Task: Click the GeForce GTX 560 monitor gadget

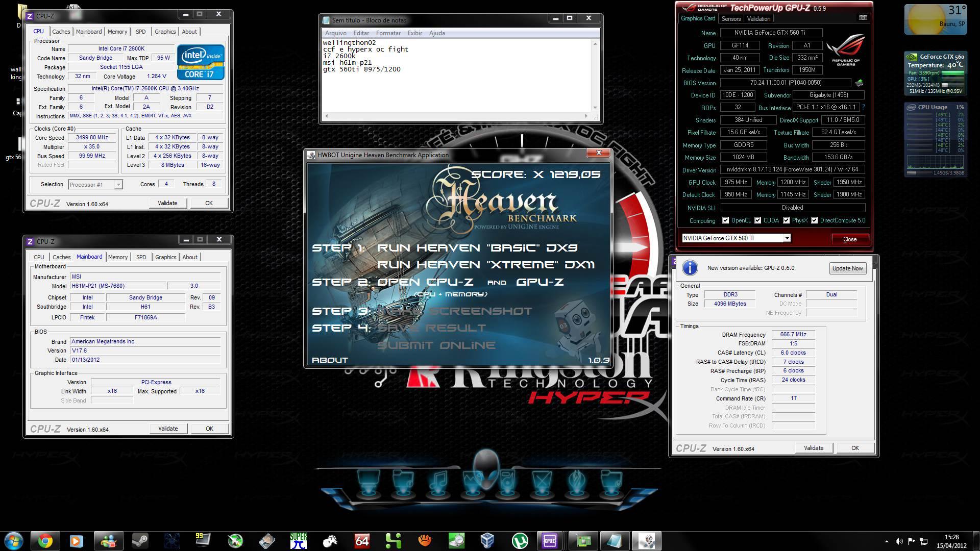Action: pos(936,74)
